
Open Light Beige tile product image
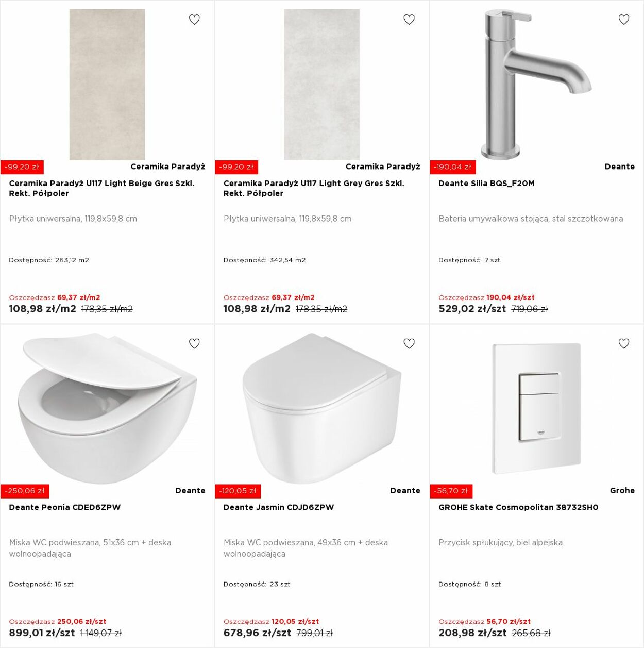(107, 85)
